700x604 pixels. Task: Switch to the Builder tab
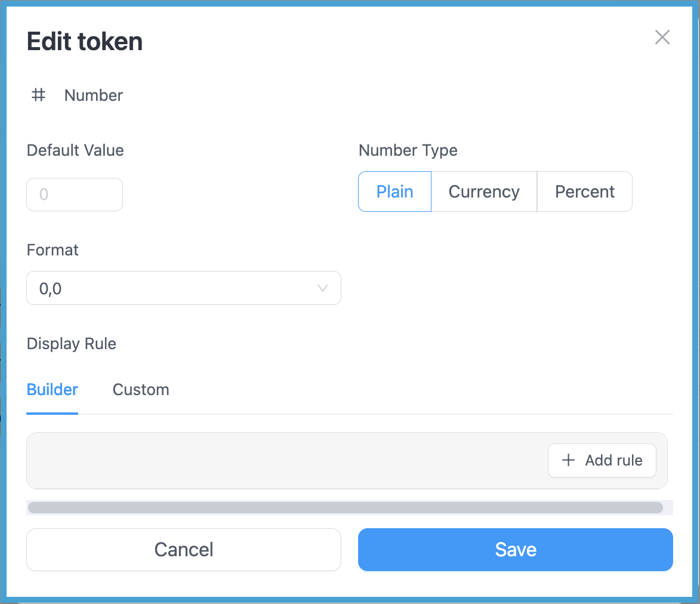[53, 390]
